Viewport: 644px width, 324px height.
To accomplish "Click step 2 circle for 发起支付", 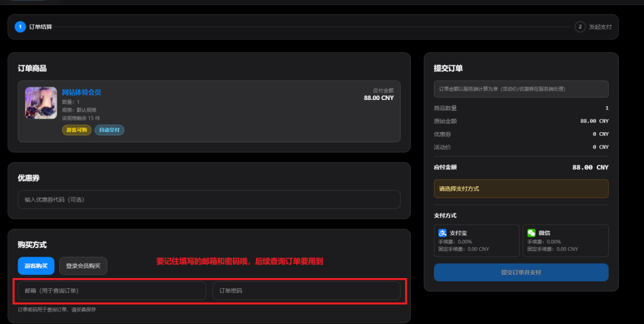I will [580, 26].
